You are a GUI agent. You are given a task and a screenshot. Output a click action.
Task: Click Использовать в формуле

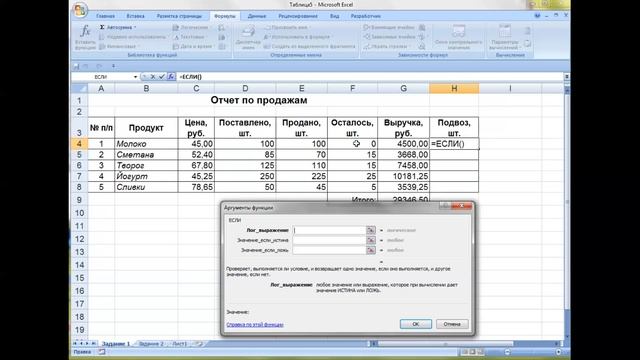point(299,37)
